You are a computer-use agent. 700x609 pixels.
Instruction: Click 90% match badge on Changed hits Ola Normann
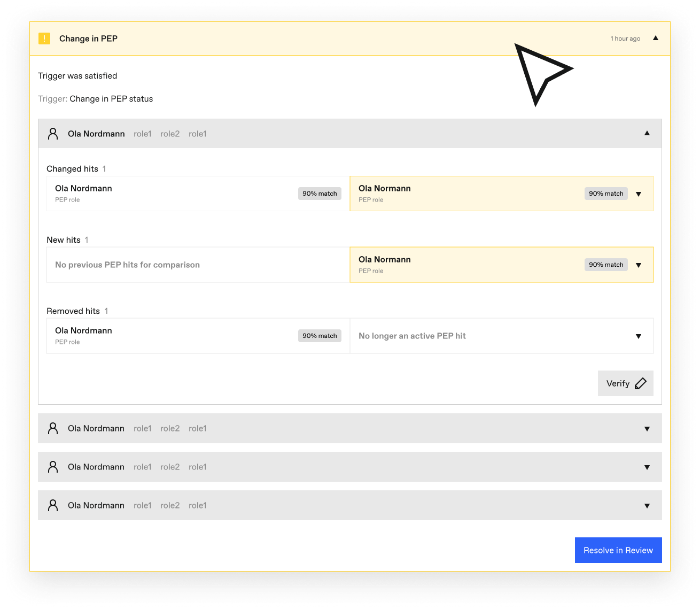pos(606,194)
